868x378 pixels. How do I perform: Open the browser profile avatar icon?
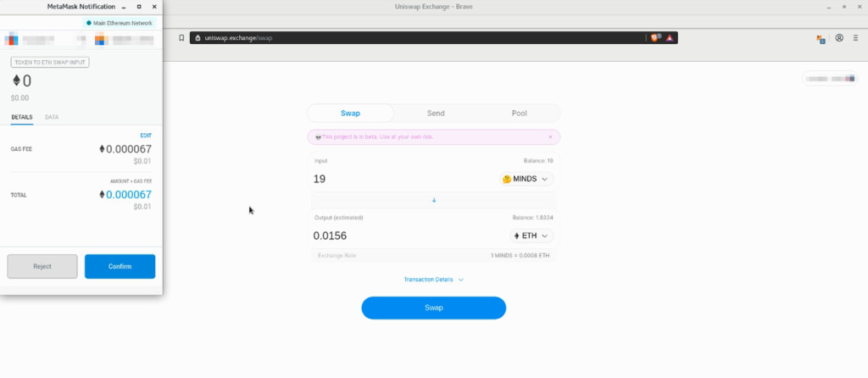pyautogui.click(x=839, y=38)
